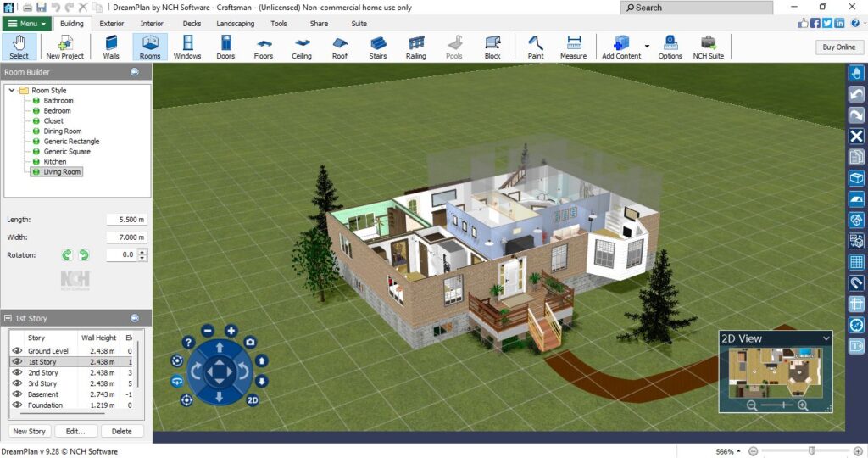The image size is (868, 458).
Task: Select Kitchen room style
Action: coord(55,162)
